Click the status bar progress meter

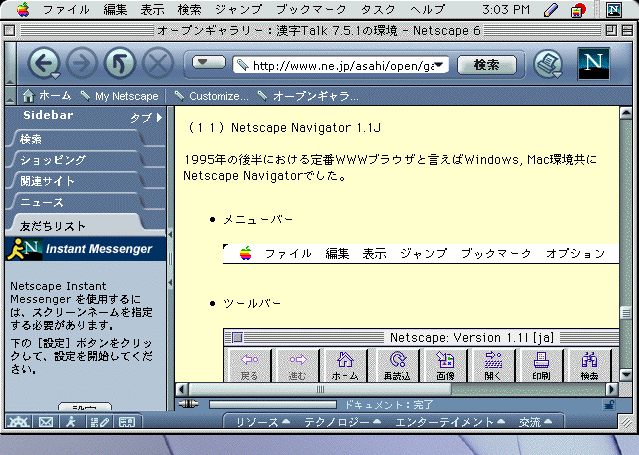pyautogui.click(x=273, y=404)
